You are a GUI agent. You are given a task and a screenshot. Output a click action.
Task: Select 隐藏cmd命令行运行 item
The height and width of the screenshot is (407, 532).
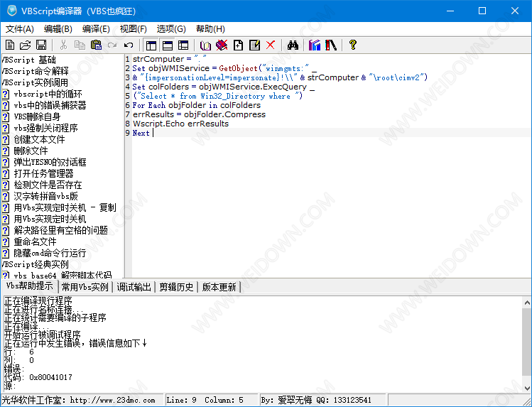50,253
